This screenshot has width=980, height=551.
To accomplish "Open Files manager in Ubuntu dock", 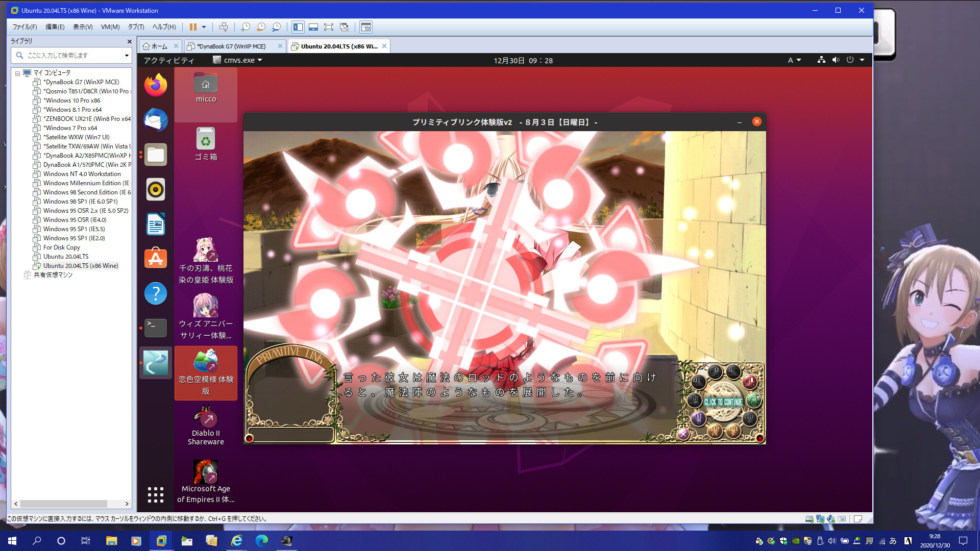I will pos(156,155).
